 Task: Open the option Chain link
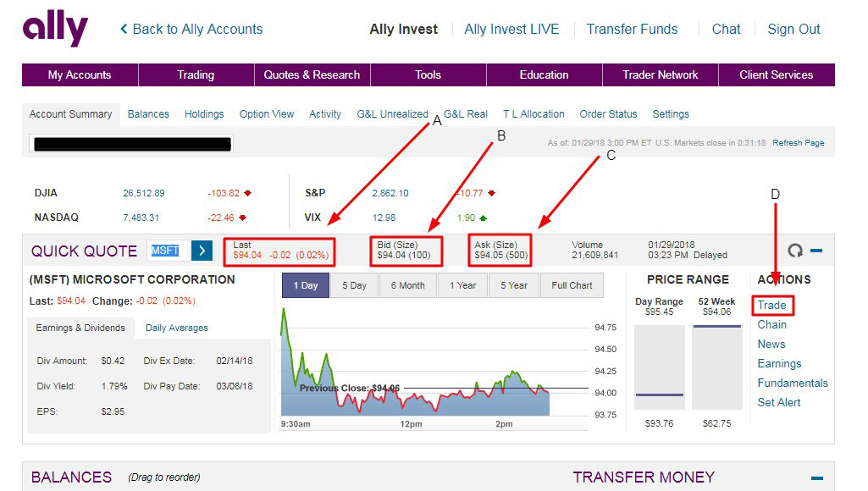[x=771, y=324]
